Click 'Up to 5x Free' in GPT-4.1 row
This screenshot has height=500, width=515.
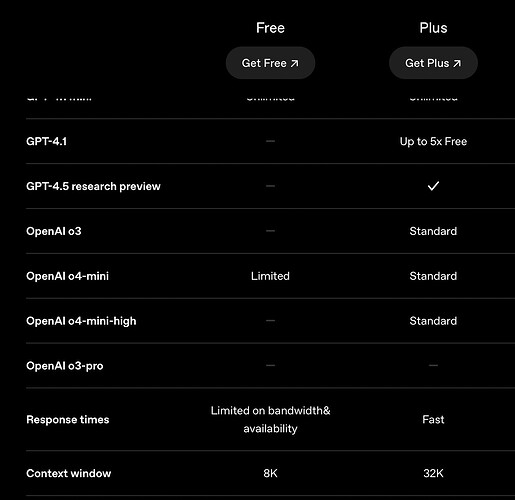coord(433,141)
